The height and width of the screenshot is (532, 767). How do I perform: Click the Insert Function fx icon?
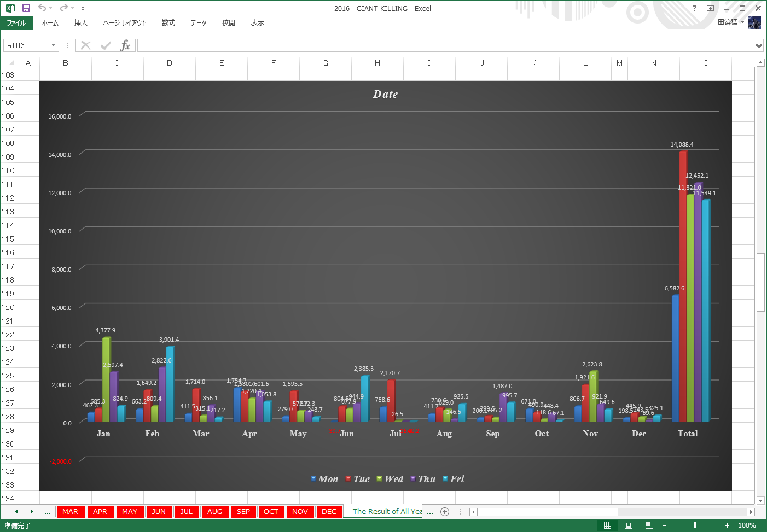coord(125,45)
